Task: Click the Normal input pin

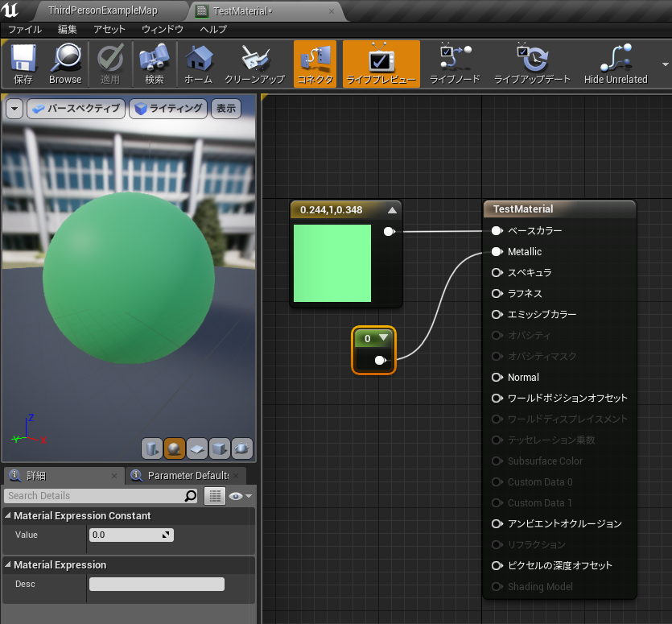Action: (497, 378)
